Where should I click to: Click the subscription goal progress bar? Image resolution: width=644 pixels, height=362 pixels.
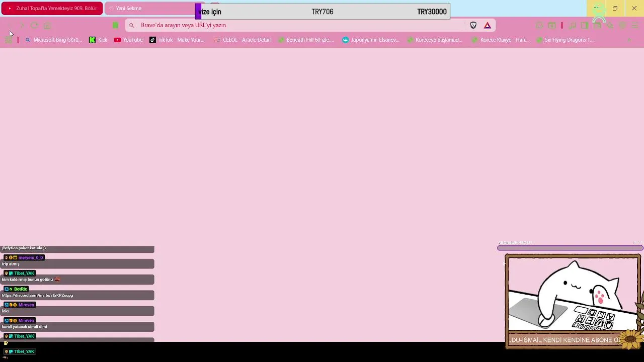coord(570,248)
